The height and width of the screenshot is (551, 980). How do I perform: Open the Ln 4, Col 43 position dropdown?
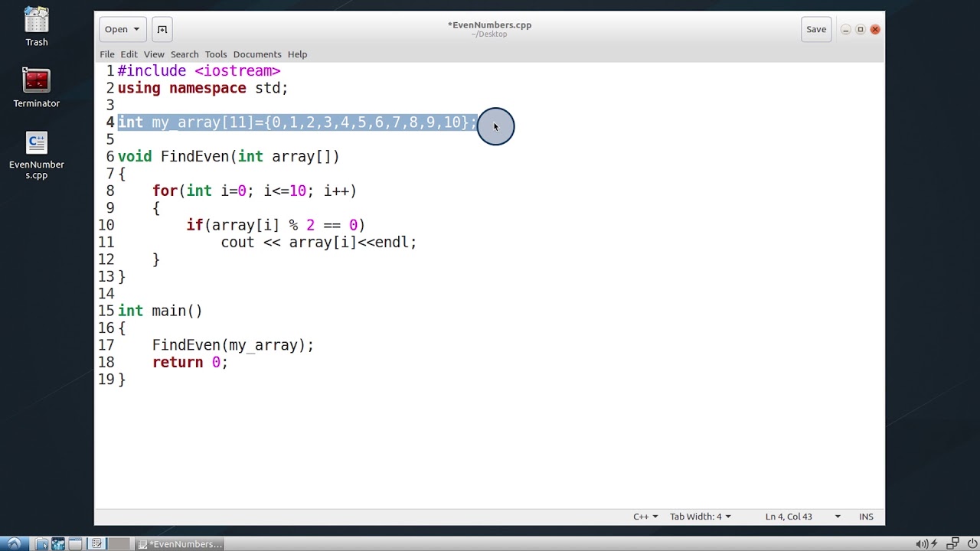802,517
